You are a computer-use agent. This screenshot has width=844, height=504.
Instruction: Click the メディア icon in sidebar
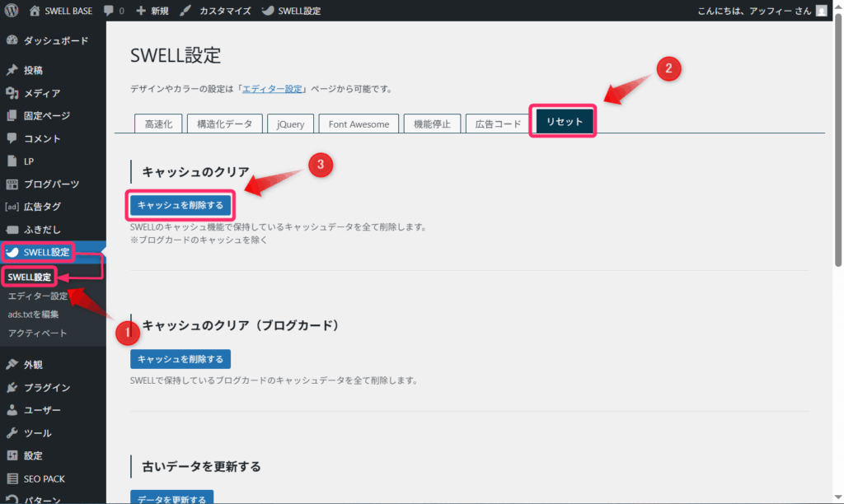12,93
